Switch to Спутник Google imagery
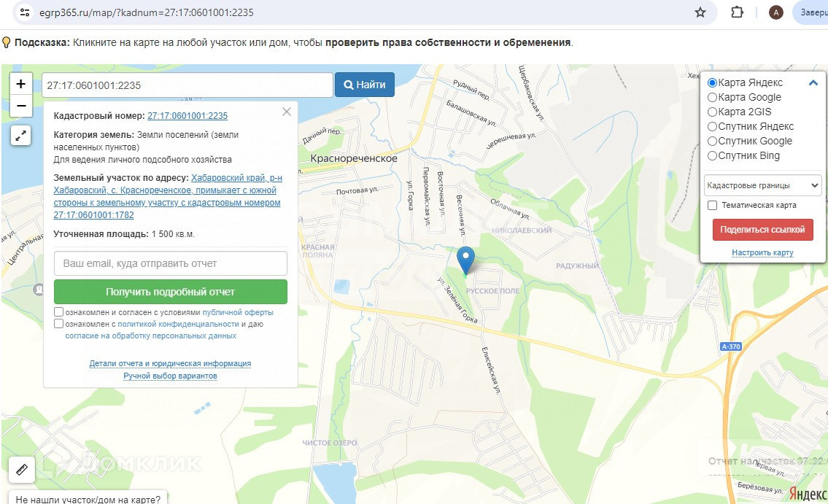This screenshot has width=828, height=504. coord(712,141)
